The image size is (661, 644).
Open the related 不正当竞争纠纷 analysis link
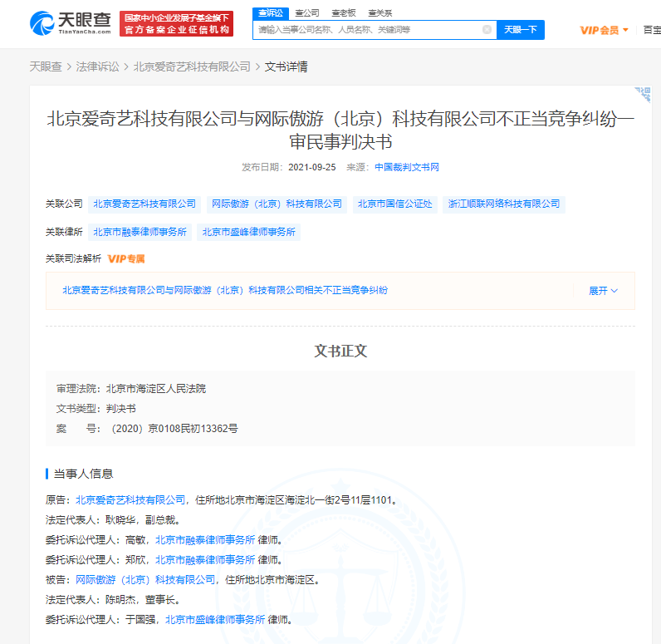point(225,290)
